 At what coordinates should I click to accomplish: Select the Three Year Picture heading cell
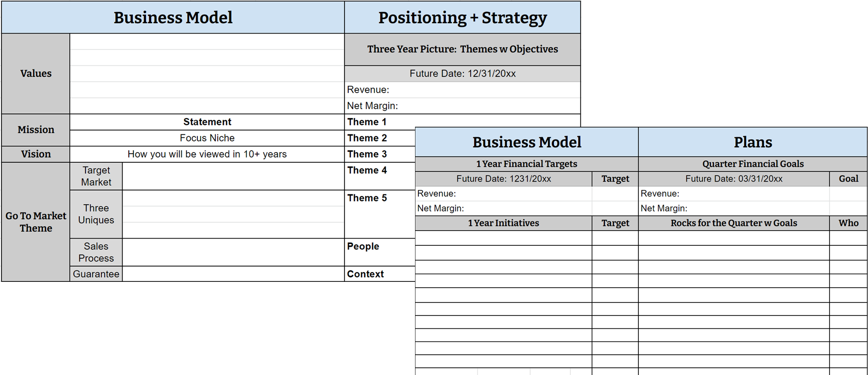coord(462,49)
